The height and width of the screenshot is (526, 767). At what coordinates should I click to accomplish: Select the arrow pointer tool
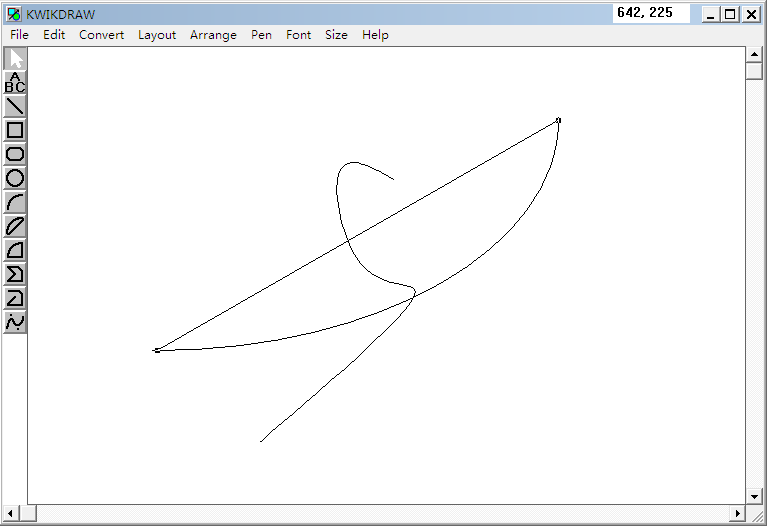click(x=15, y=58)
